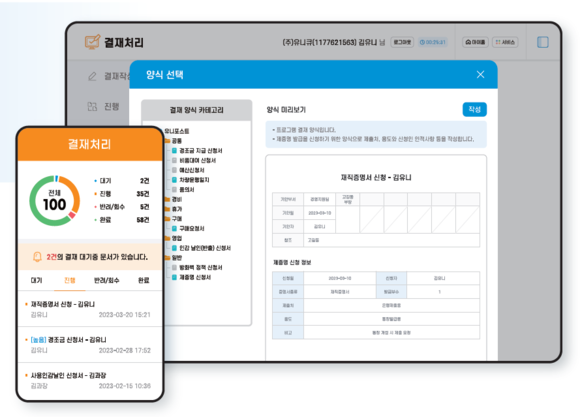Click the 마이홈 home button
The height and width of the screenshot is (417, 580).
point(475,42)
